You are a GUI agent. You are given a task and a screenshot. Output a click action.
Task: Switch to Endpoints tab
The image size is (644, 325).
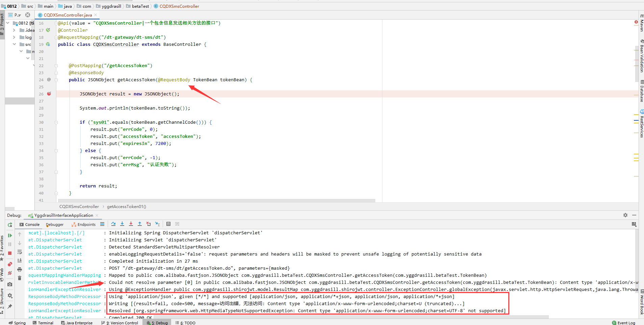click(x=83, y=225)
